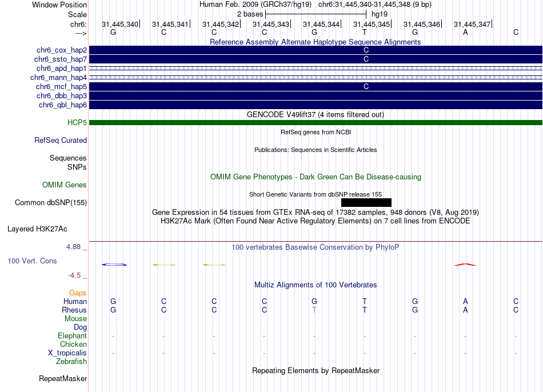The image size is (543, 392).
Task: Click the RepeatMasker track label
Action: coord(63,379)
